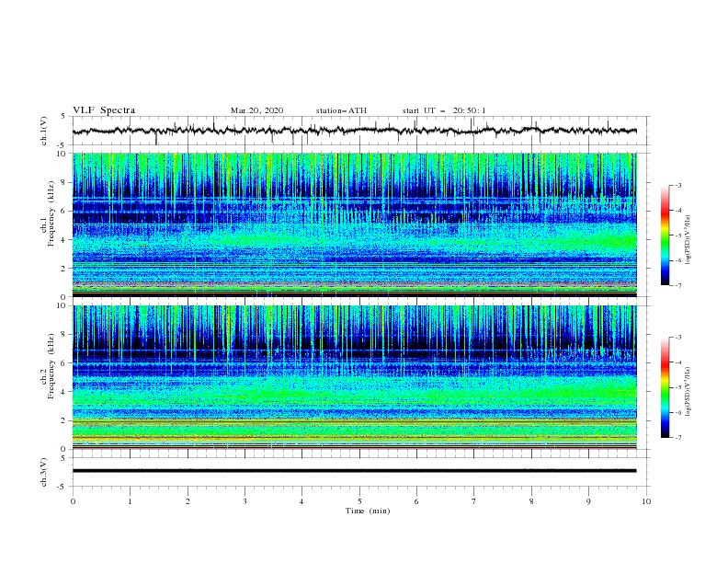Viewport: 728px width, 563px height.
Task: Click the "Time (min)" axis title
Action: coord(368,511)
